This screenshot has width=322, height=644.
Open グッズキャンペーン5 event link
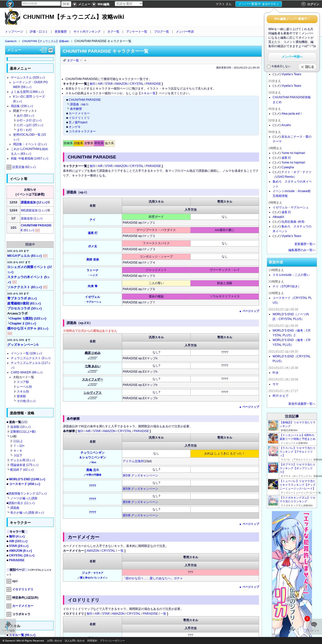[x=23, y=345]
